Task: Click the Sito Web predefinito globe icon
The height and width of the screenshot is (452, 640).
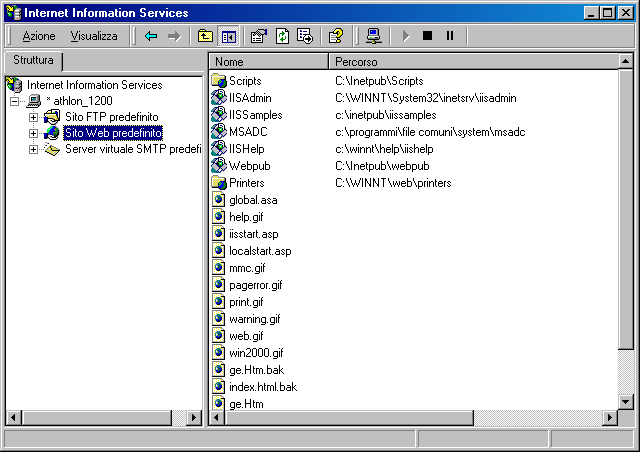Action: [52, 133]
